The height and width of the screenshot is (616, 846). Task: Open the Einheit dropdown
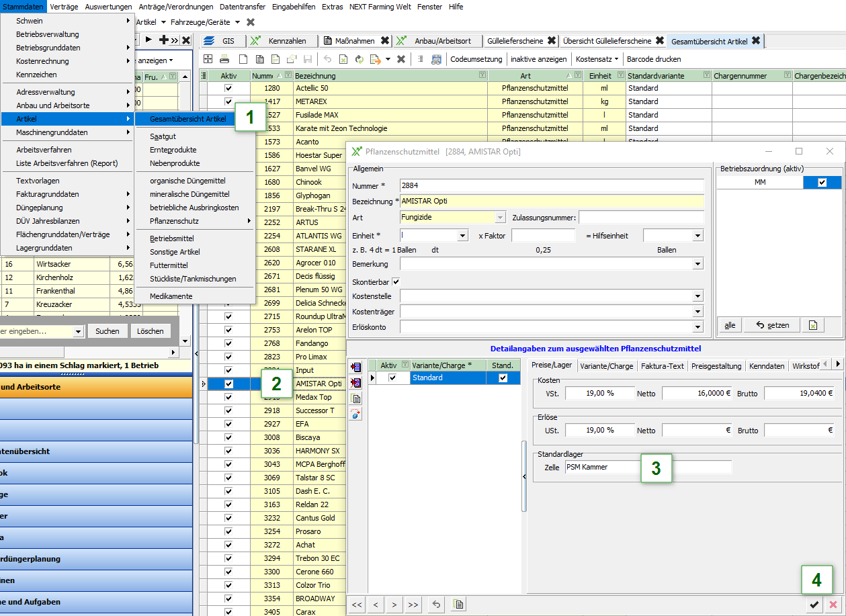tap(462, 236)
